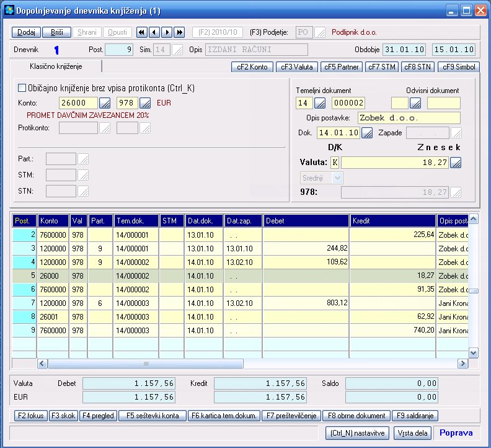Image resolution: width=491 pixels, height=448 pixels.
Task: Select grid row with Konto 26001
Action: tap(53, 317)
